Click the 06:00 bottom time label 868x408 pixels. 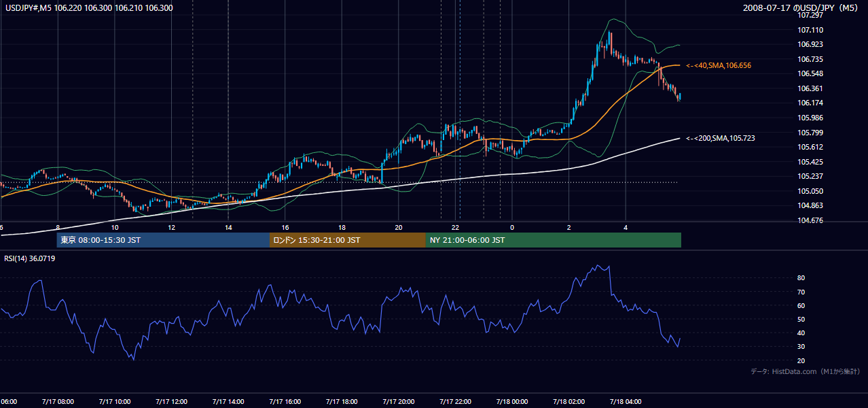[8, 402]
